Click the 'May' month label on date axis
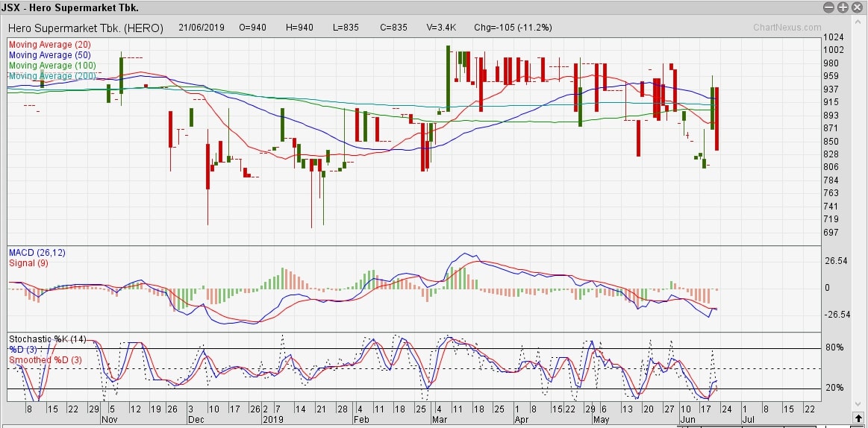 click(602, 420)
